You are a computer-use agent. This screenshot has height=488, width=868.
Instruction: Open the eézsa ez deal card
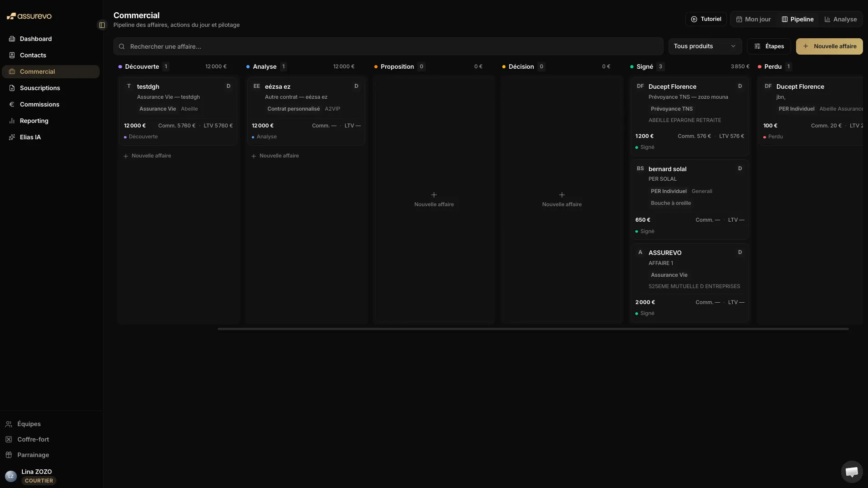point(306,111)
